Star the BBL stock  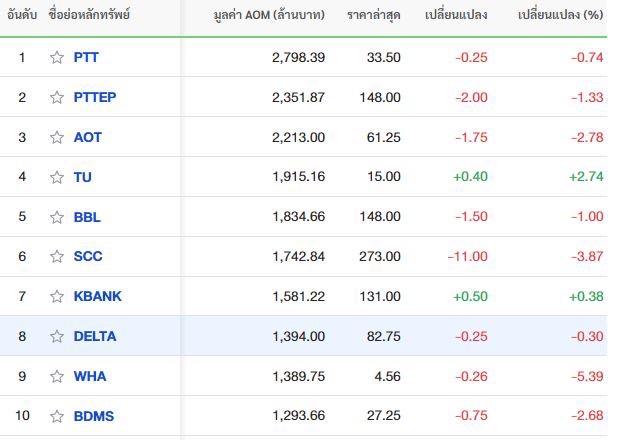pos(57,217)
